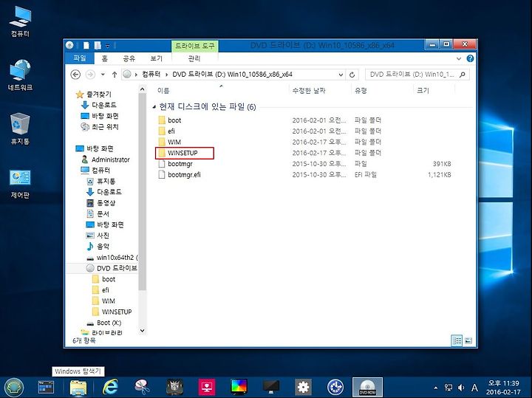The width and height of the screenshot is (532, 398).
Task: Sort by 수정한 날짜 column header
Action: click(x=309, y=91)
